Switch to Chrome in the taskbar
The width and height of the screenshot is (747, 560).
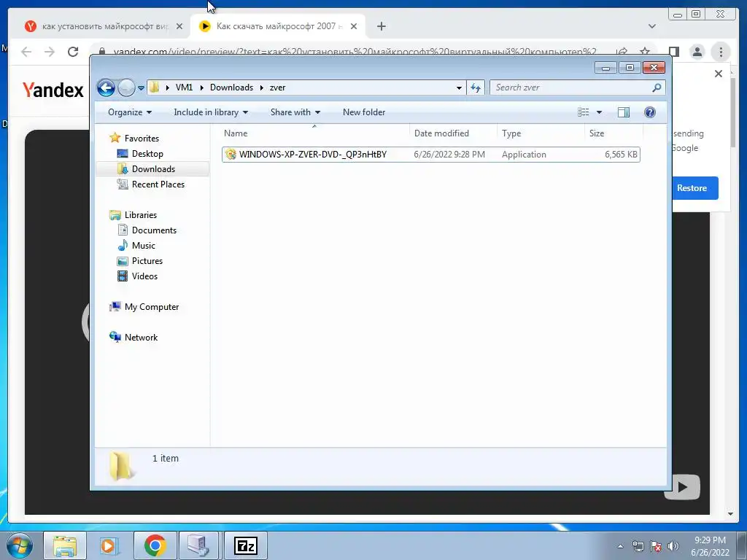pos(155,545)
